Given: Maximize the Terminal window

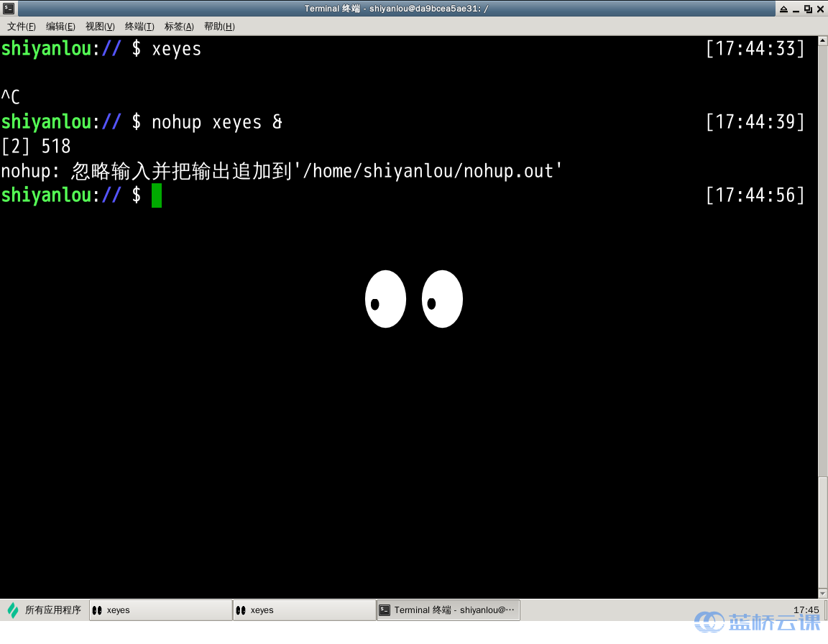Looking at the screenshot, I should click(x=808, y=9).
